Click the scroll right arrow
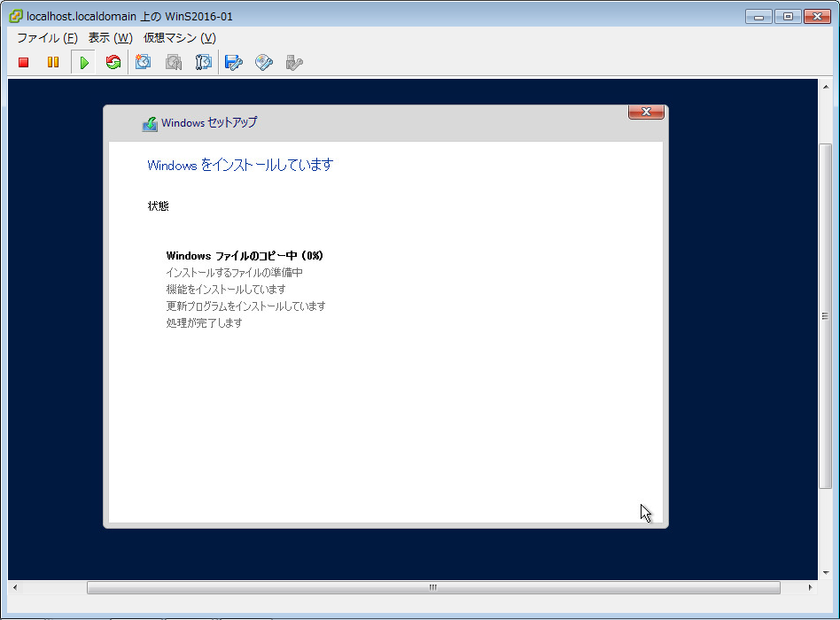Screen dimensions: 840x620 810,587
